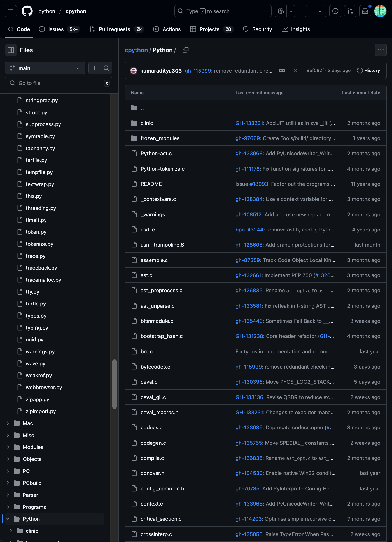Select the Programs folder in tree
392x542 pixels.
coord(34,507)
